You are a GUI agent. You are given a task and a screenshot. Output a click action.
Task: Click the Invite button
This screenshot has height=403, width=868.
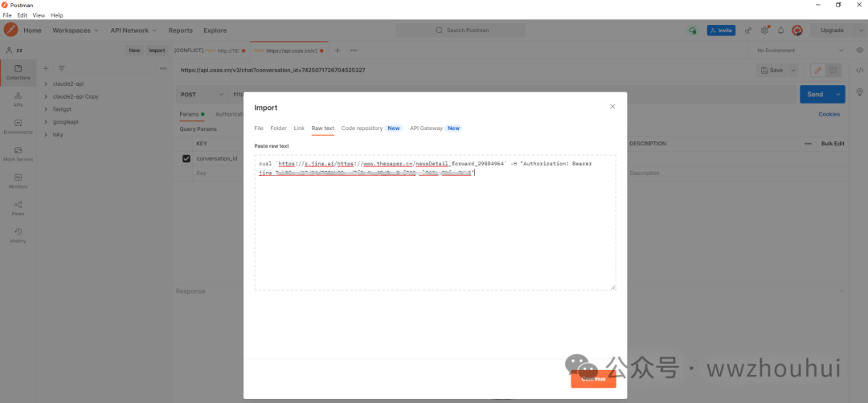point(720,31)
